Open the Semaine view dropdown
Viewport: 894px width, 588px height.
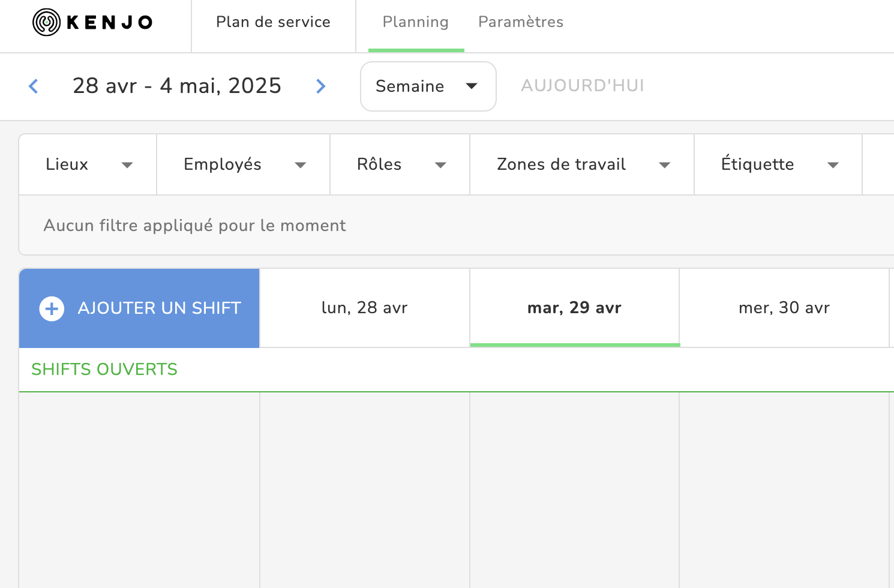point(428,86)
